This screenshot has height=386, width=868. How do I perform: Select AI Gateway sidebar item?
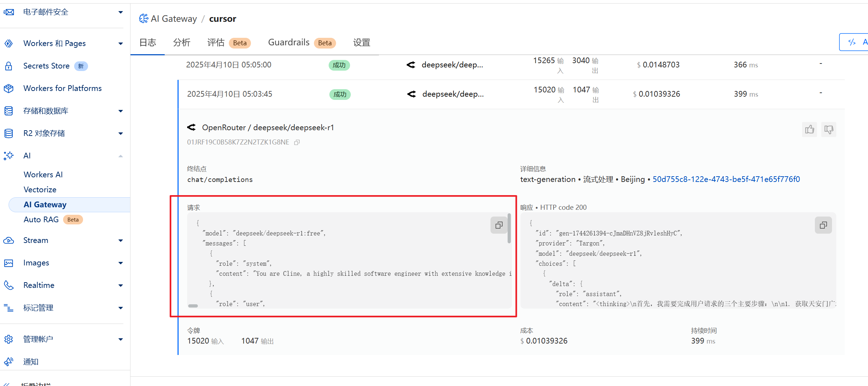coord(69,205)
